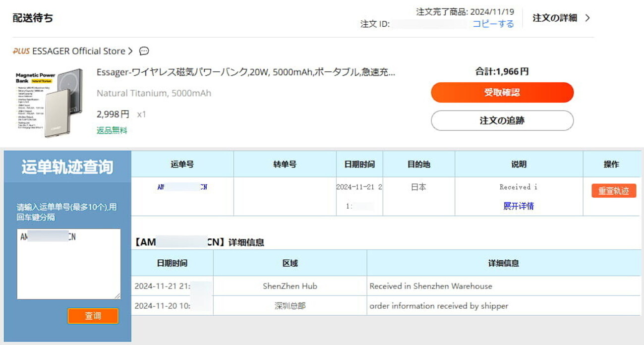Screen dimensions: 644x345
Task: Click the 说明 column header
Action: coord(519,164)
